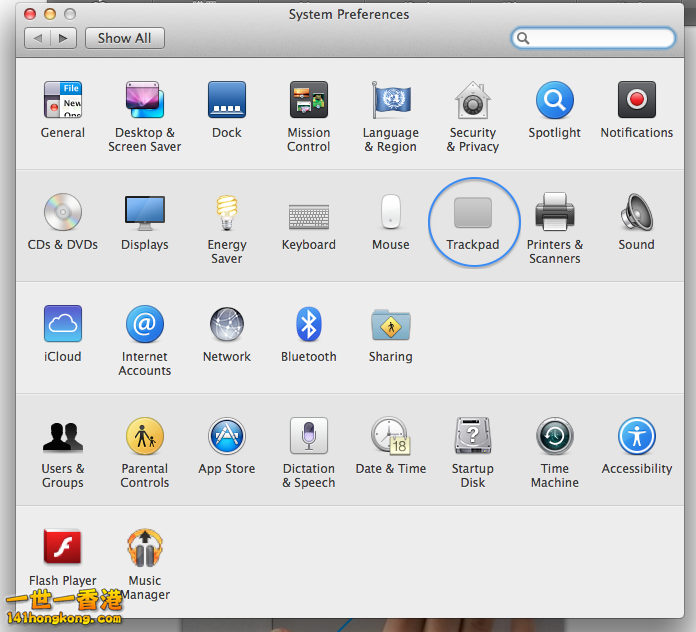Go forward with the right arrow button
Viewport: 696px width, 632px height.
point(63,38)
